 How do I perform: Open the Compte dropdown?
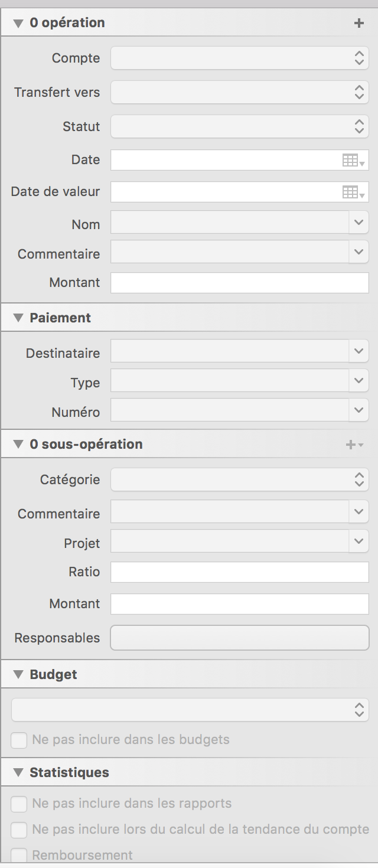click(240, 58)
